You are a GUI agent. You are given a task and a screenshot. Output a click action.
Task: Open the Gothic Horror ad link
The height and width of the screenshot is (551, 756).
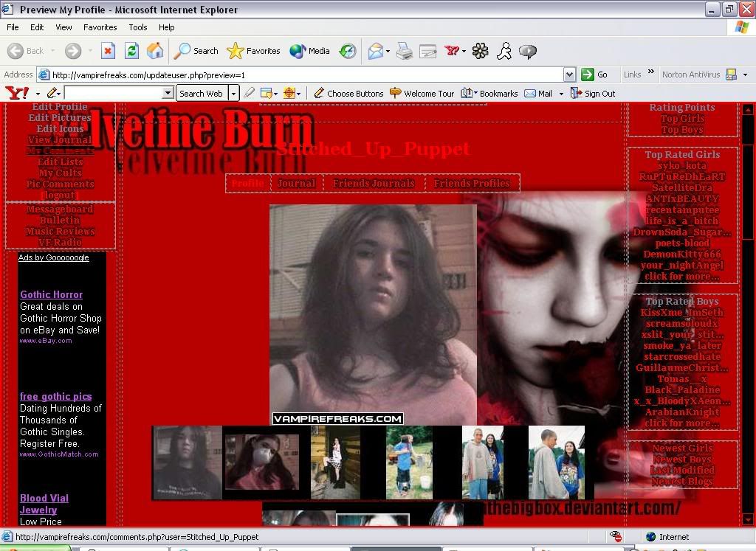click(x=51, y=294)
